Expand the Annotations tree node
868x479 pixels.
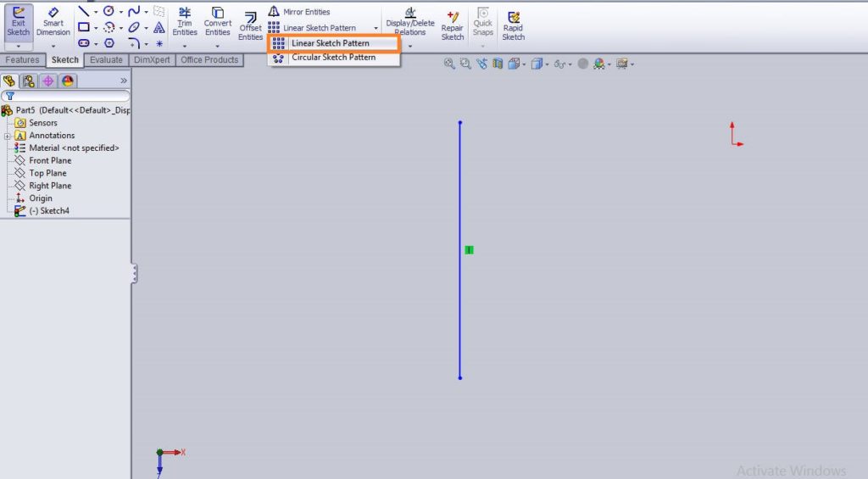pos(7,136)
